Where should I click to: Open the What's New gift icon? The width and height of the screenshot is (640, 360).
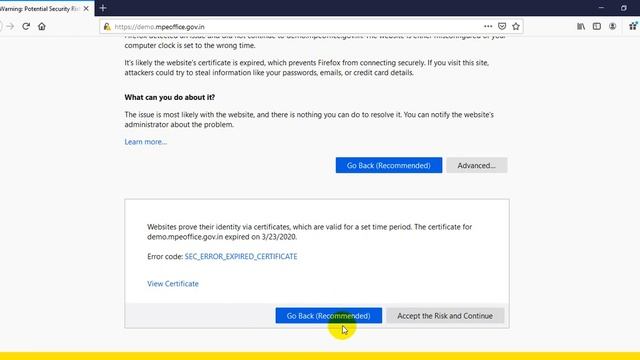point(633,26)
